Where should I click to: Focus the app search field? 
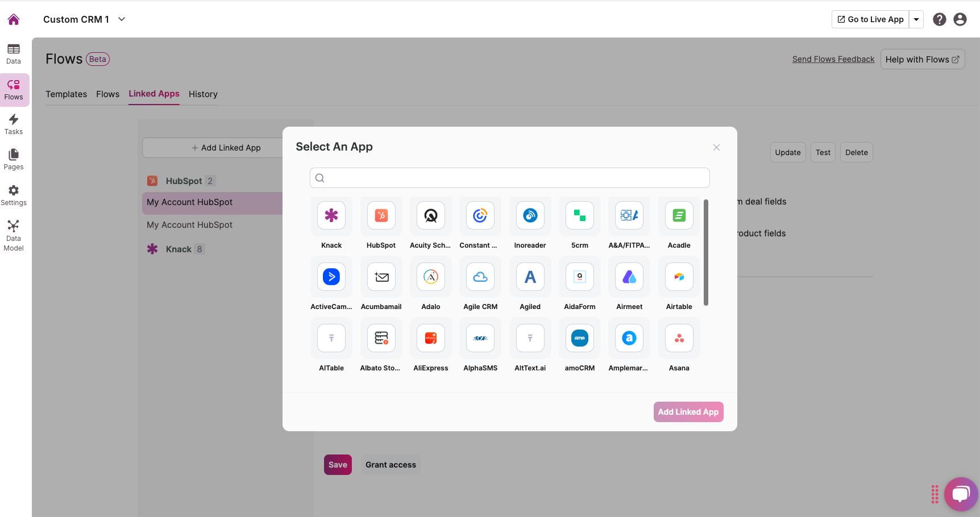[510, 178]
